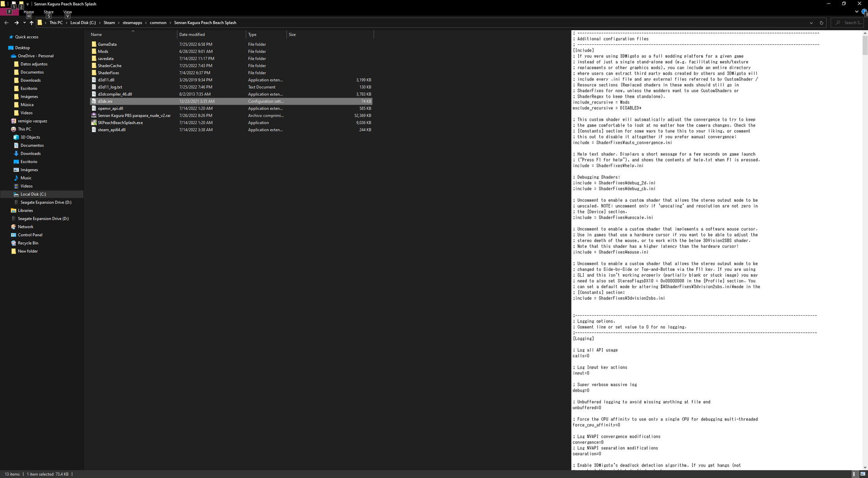Screen dimensions: 868x478
Task: Switch to large icons view in status bar
Action: click(863, 474)
